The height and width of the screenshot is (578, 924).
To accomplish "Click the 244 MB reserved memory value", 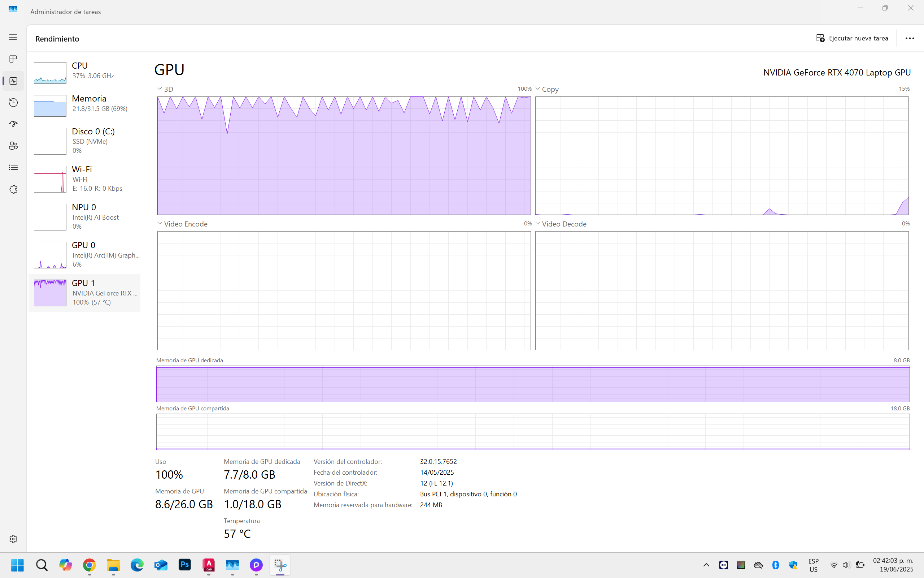I will (431, 505).
